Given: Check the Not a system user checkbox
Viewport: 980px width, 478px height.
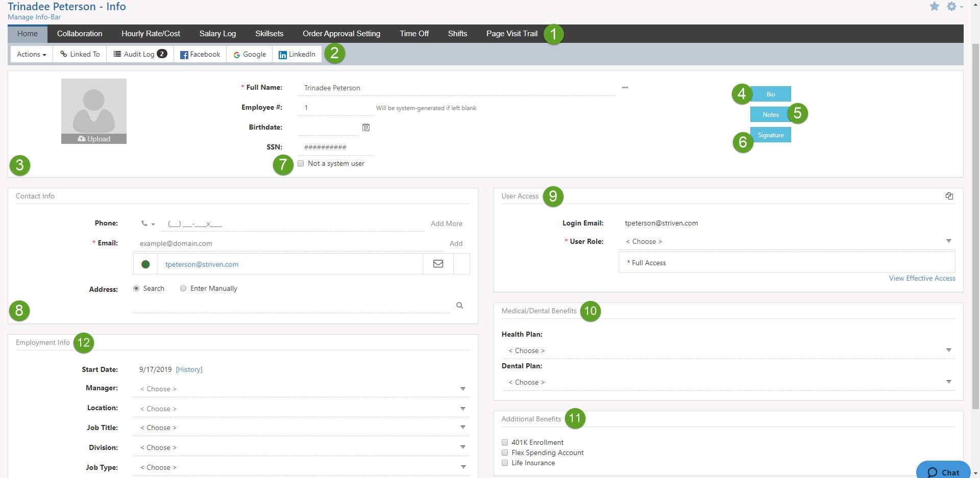Looking at the screenshot, I should click(301, 163).
